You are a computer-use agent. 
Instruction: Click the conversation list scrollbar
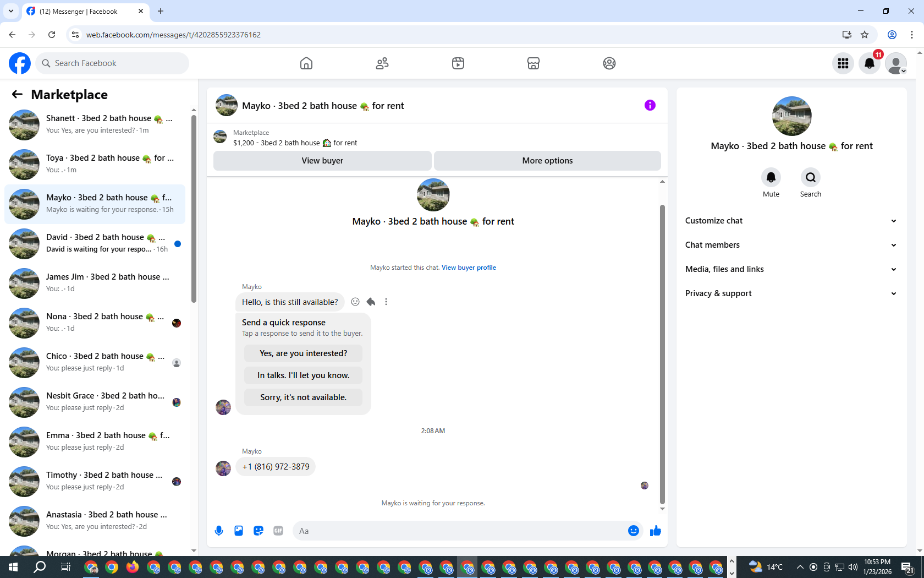[194, 208]
